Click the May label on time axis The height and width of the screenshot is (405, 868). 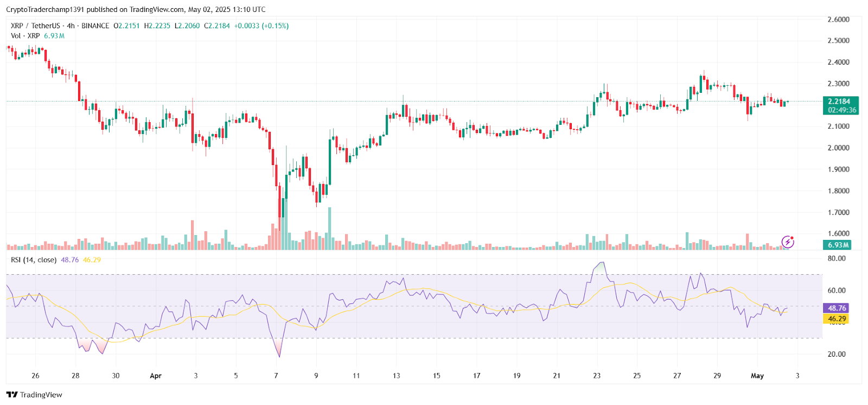click(x=757, y=376)
